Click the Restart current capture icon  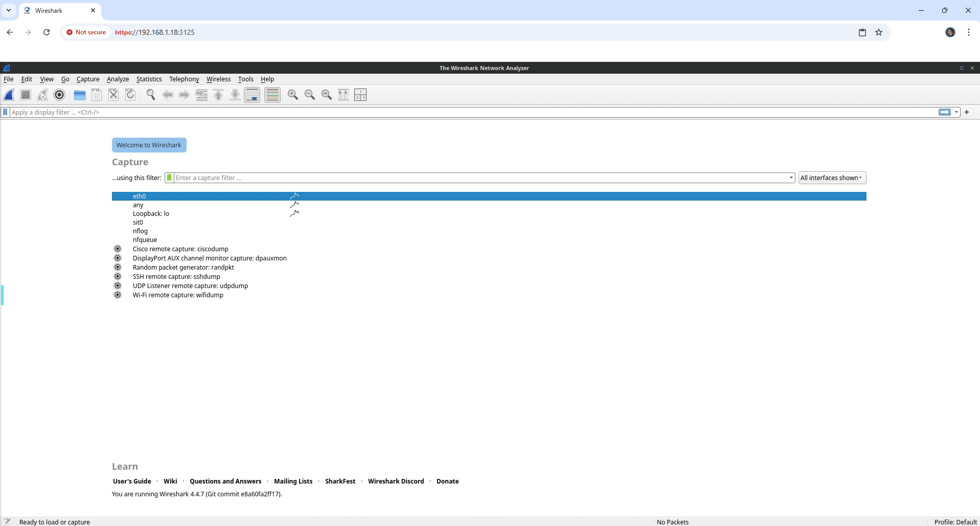tap(42, 95)
